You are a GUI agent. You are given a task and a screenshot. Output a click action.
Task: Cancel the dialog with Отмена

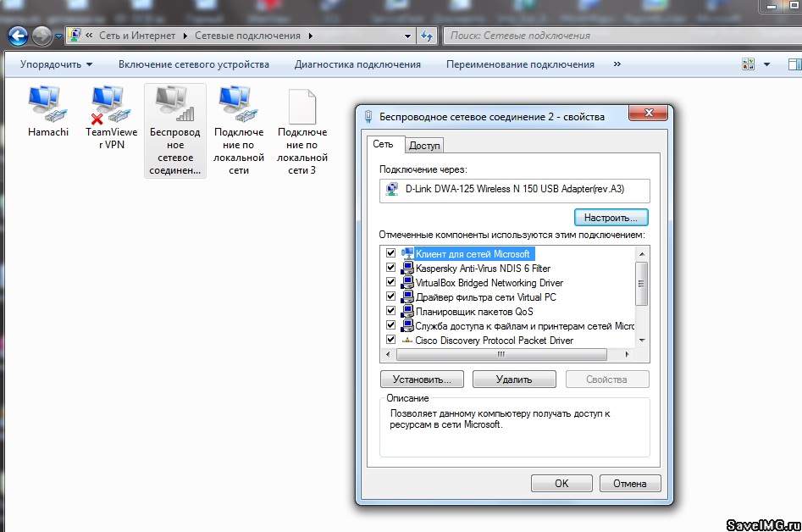(x=630, y=484)
